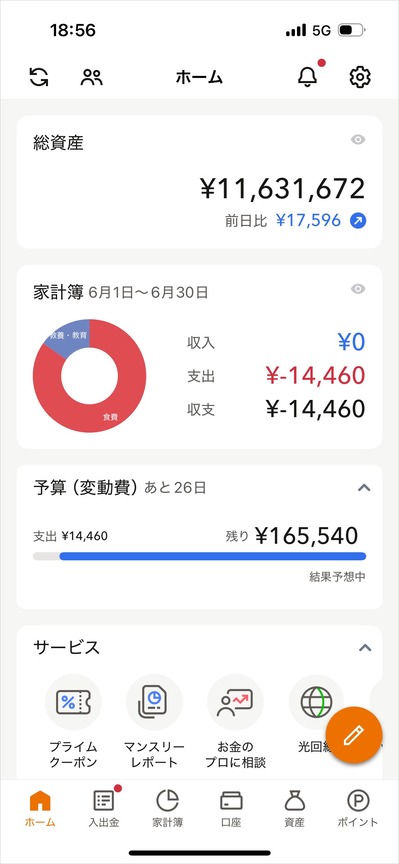Open the group members icon

[91, 77]
